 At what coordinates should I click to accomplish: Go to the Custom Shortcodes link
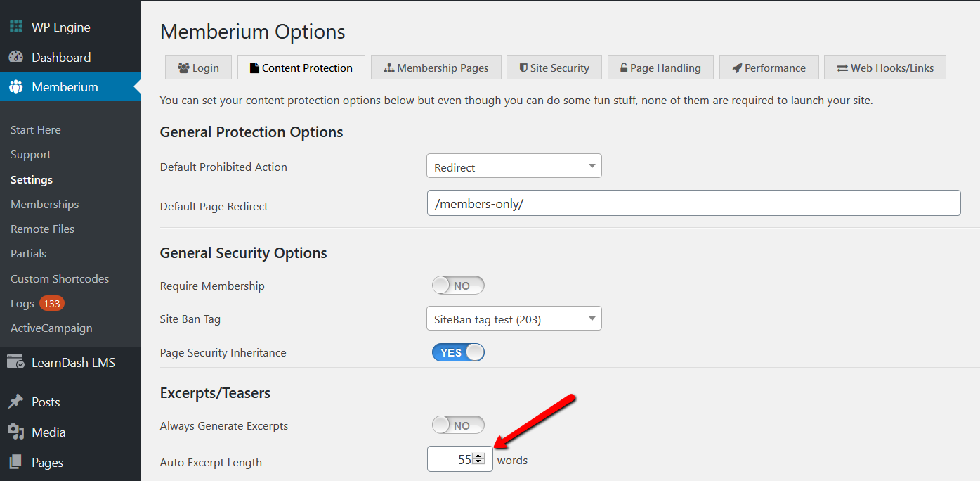60,278
